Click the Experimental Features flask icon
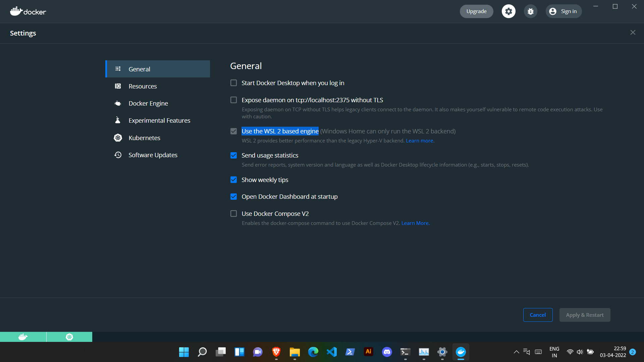Screen dimensions: 644x362 click(118, 120)
